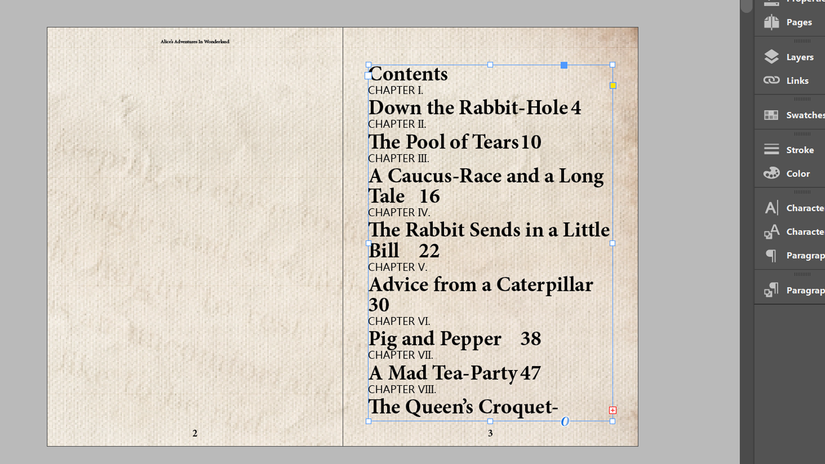Click 'A Mad Tea-Party' entry
The image size is (825, 464).
pyautogui.click(x=442, y=373)
